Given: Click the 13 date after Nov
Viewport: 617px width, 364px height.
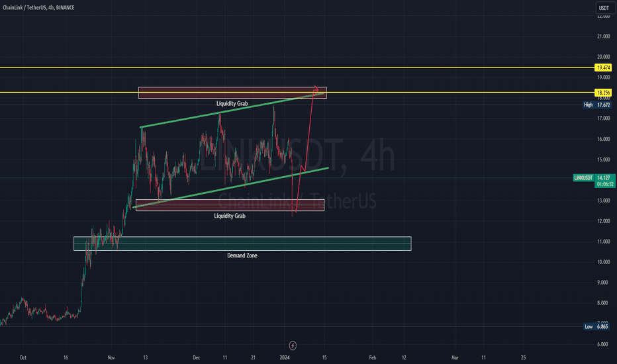Looking at the screenshot, I should (x=145, y=357).
